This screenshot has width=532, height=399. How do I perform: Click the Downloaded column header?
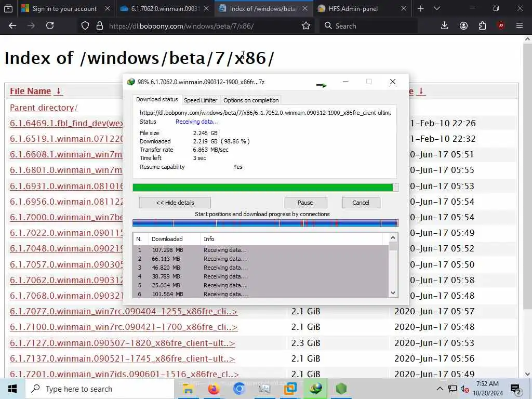(x=175, y=239)
